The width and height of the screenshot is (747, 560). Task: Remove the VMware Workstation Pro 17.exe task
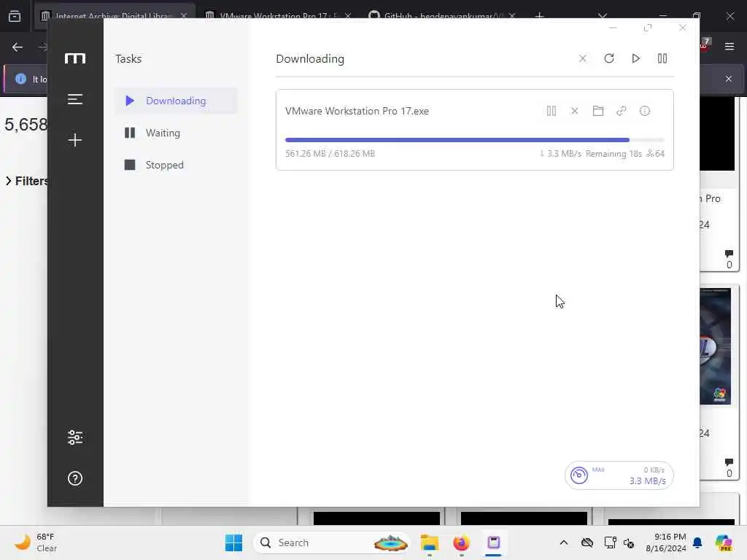click(575, 111)
